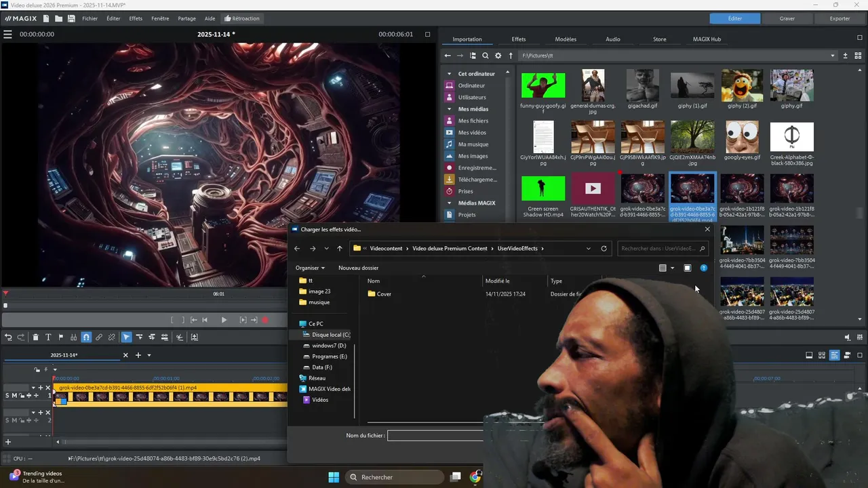Open track 2 options dropdown arrow
The image size is (868, 488).
pyautogui.click(x=33, y=412)
